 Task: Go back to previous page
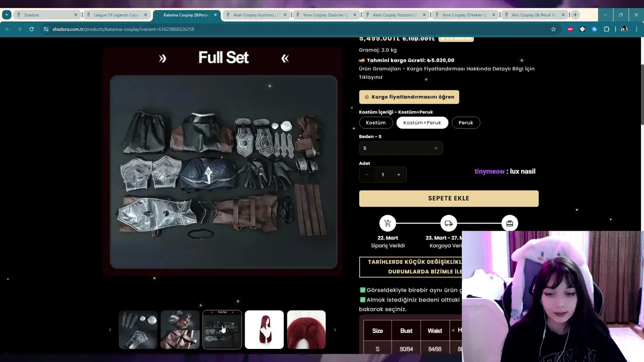[7, 29]
